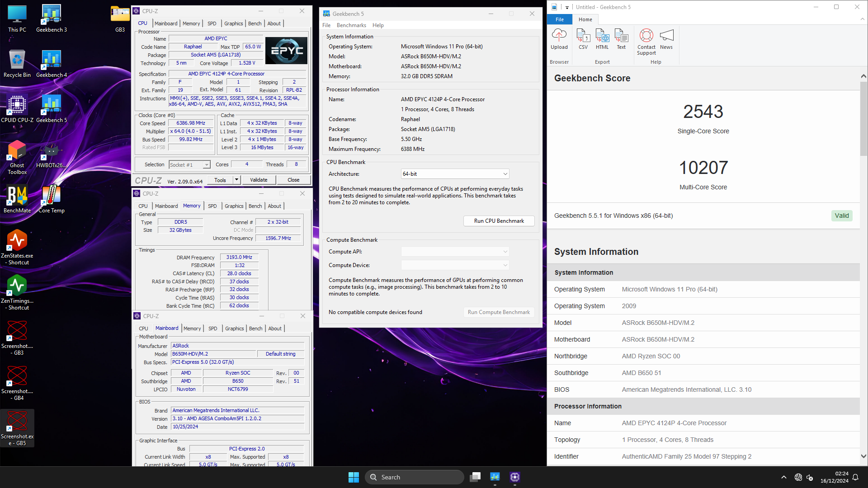Click CPU-Z Tools button
The image size is (868, 488).
click(220, 180)
